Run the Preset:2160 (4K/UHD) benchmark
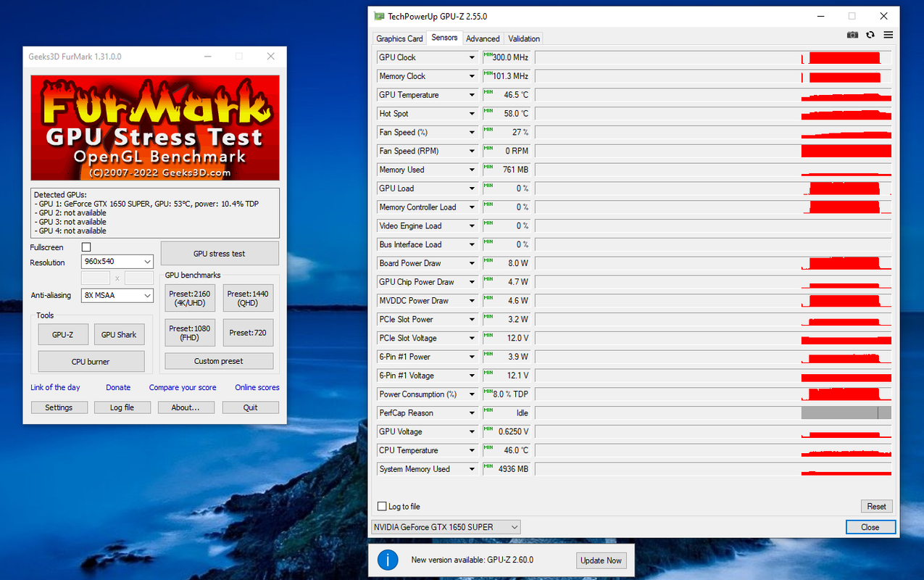Image resolution: width=924 pixels, height=580 pixels. 190,298
